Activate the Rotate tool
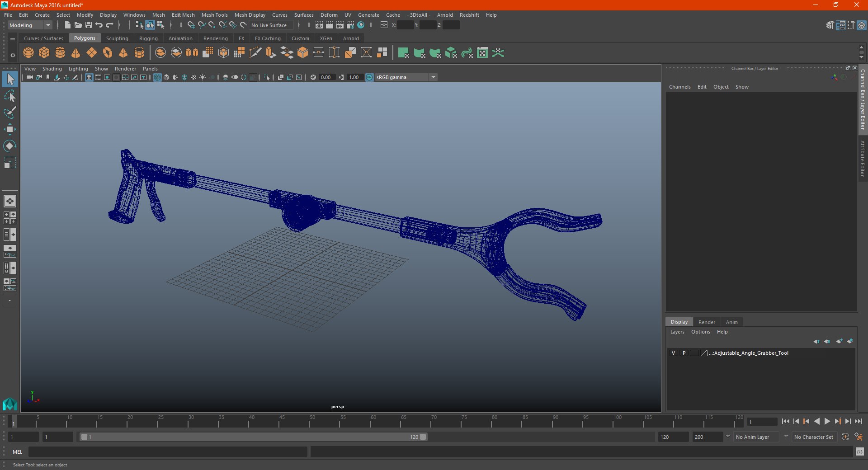 point(10,146)
